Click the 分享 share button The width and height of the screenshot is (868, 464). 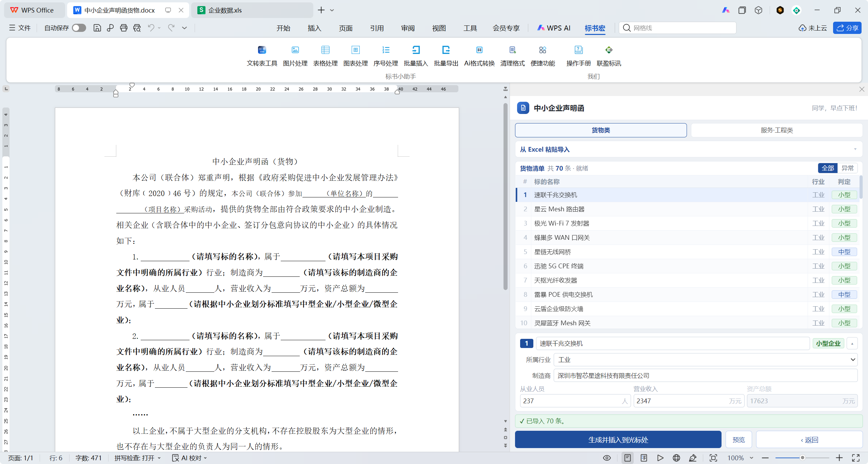pos(847,28)
